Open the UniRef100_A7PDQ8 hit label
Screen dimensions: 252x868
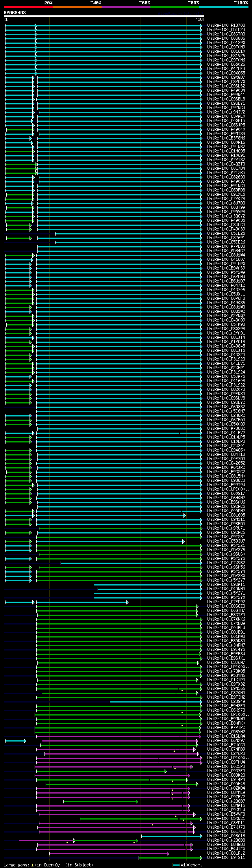[x=226, y=247]
